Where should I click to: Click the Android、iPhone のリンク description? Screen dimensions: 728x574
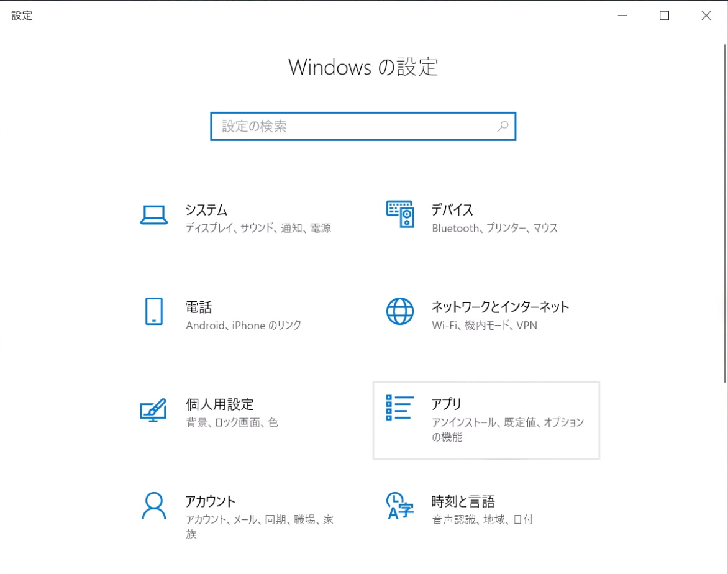tap(243, 325)
